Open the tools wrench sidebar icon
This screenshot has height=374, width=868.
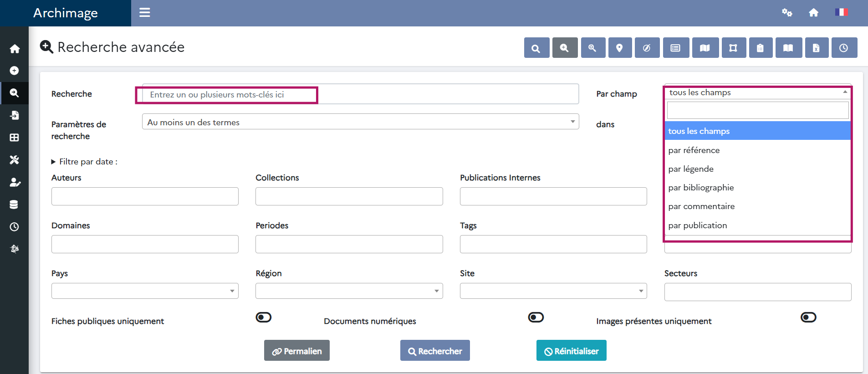(x=15, y=160)
